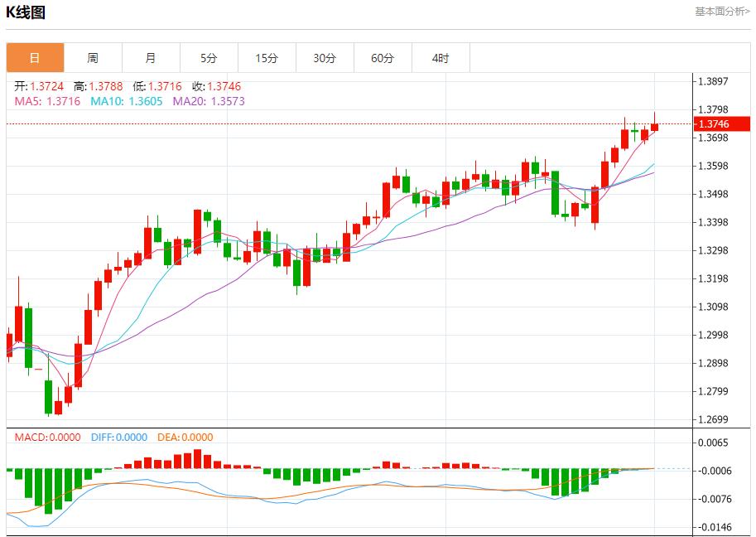Switch to the 60分 interval tab
The height and width of the screenshot is (537, 756).
[383, 58]
